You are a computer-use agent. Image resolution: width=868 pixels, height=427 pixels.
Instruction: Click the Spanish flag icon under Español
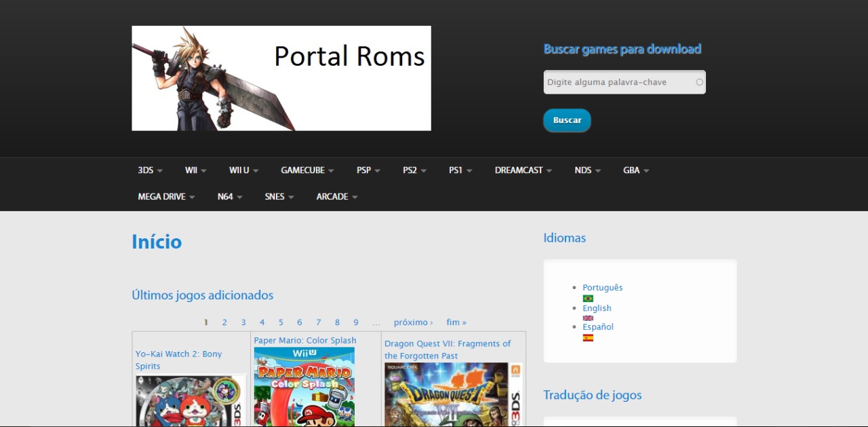pyautogui.click(x=588, y=337)
